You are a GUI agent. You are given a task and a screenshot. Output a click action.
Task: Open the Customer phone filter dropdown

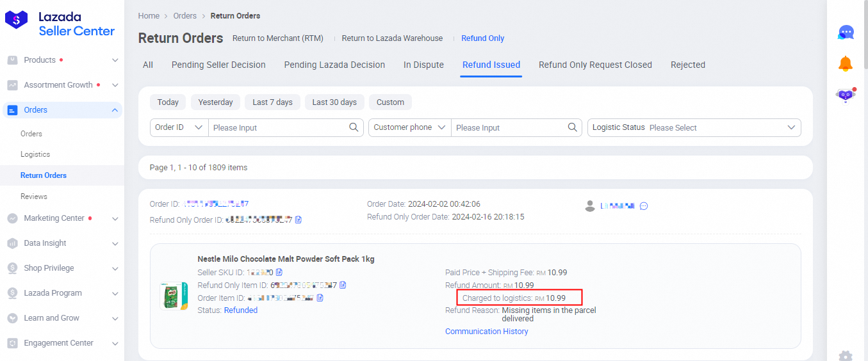click(409, 127)
